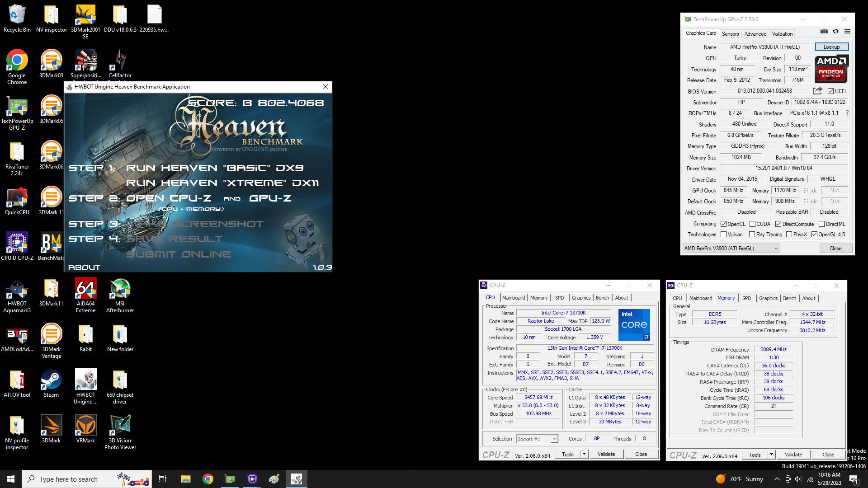Launch 3DMark05 desktop shortcut

(x=51, y=109)
